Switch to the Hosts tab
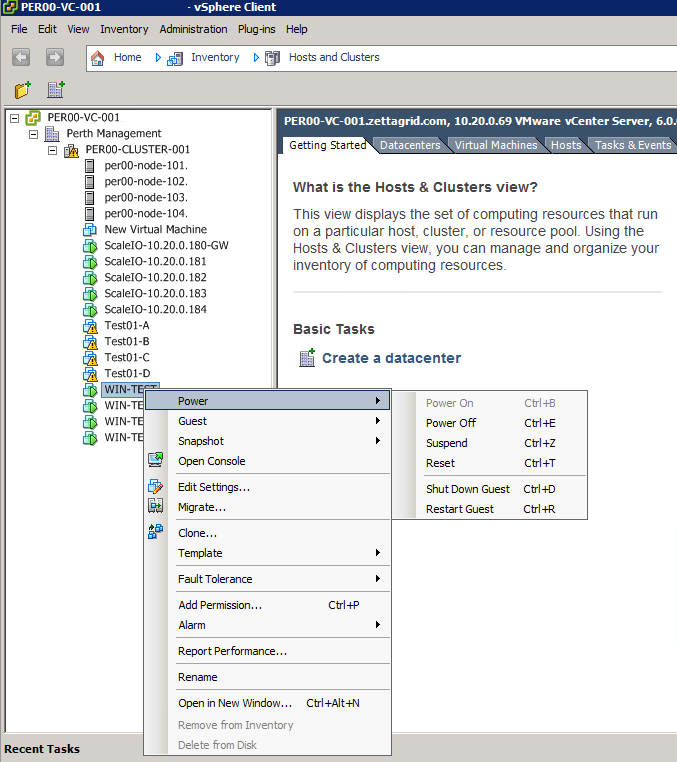 click(x=566, y=145)
